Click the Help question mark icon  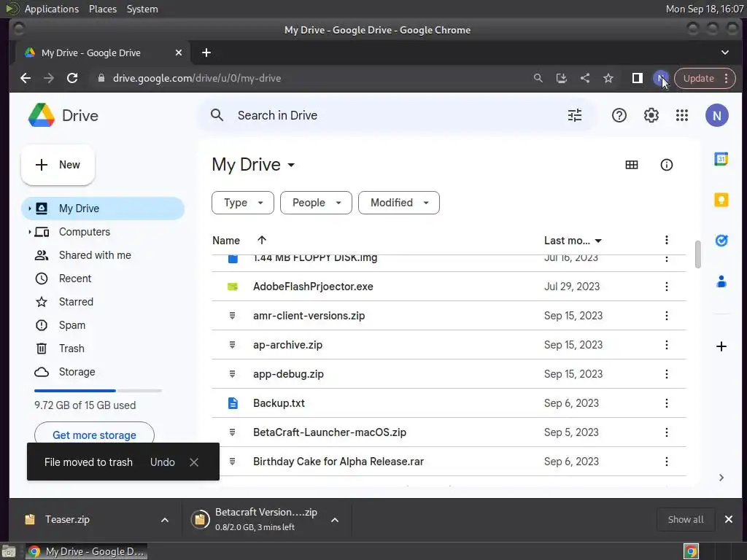pos(619,115)
